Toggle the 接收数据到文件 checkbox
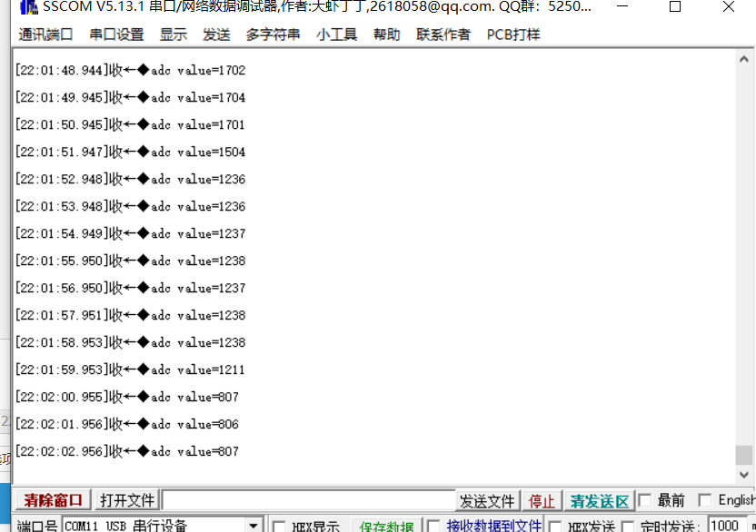The width and height of the screenshot is (756, 532). [x=433, y=526]
